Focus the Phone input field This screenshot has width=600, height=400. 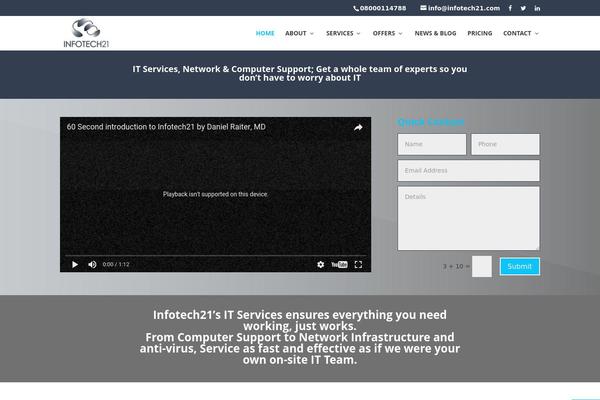[x=505, y=144]
